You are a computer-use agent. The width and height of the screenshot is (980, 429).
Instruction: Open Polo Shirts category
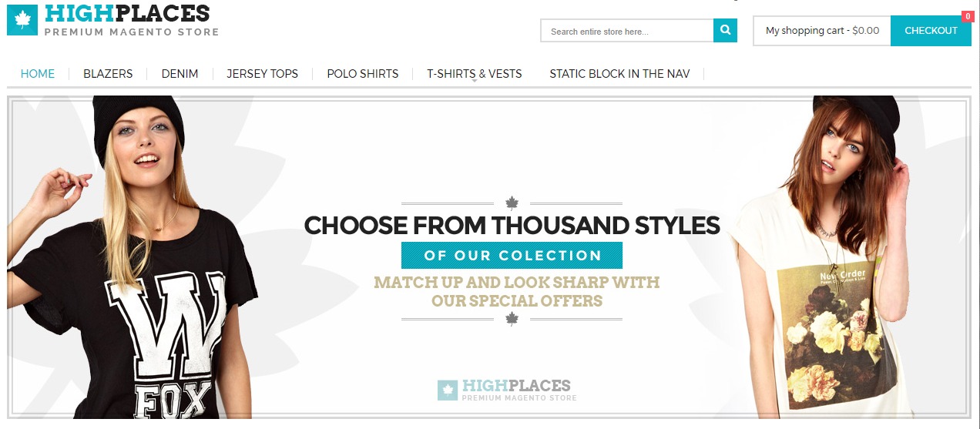[x=363, y=74]
